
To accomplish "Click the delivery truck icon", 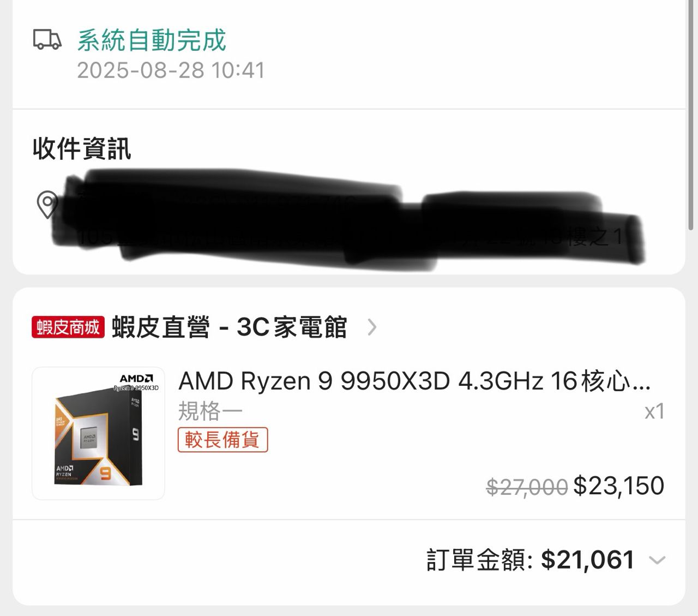I will [47, 40].
